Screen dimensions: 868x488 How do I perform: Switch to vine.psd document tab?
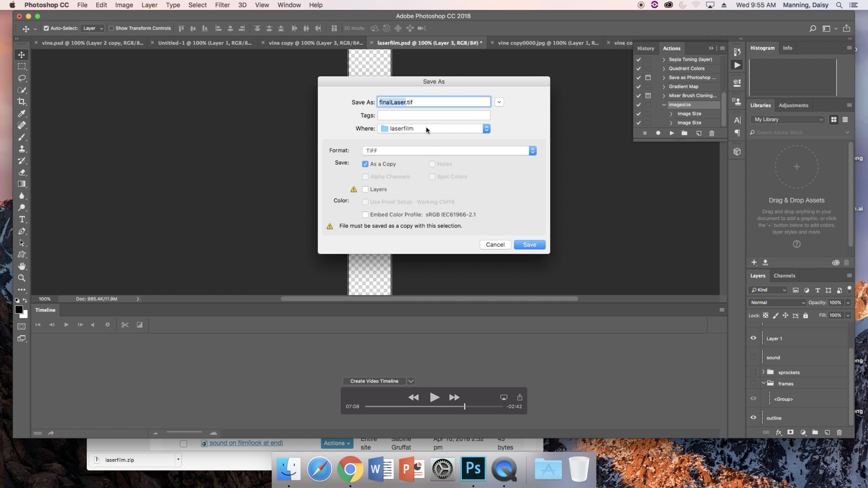pyautogui.click(x=92, y=43)
